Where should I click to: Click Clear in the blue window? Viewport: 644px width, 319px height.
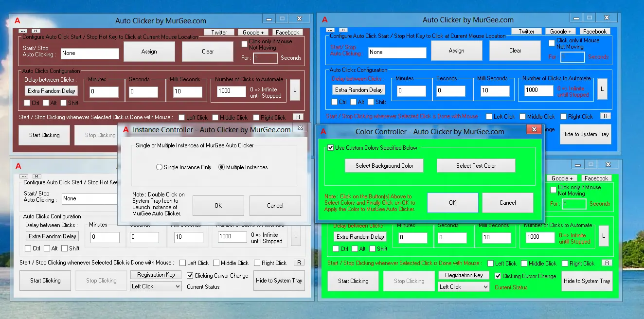[x=515, y=51]
